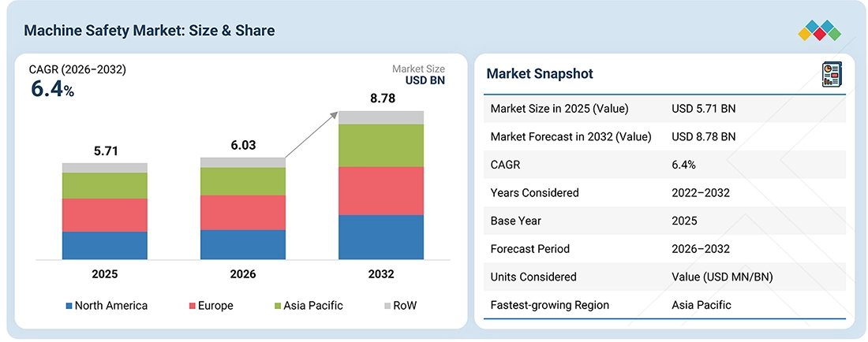Click the USD 5.71 BN table value
Image resolution: width=868 pixels, height=342 pixels.
pyautogui.click(x=704, y=109)
